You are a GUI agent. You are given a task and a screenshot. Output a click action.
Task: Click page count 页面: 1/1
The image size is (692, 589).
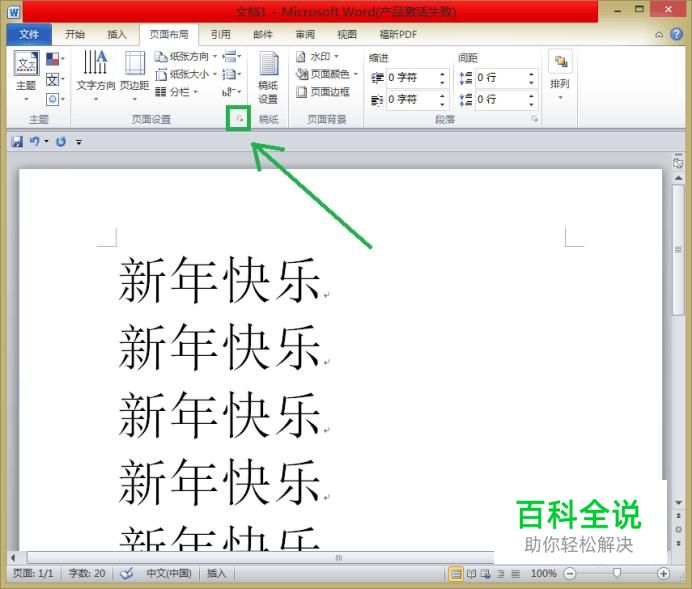coord(33,574)
